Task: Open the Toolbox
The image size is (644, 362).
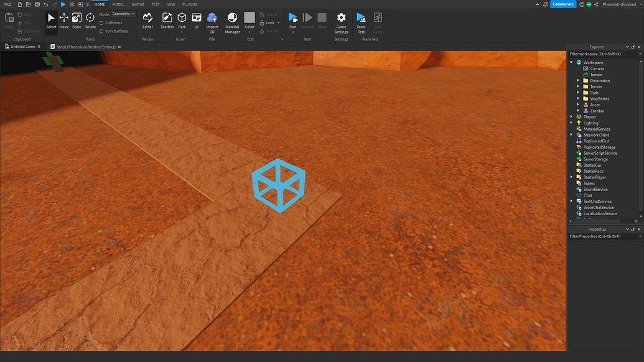Action: point(167,21)
